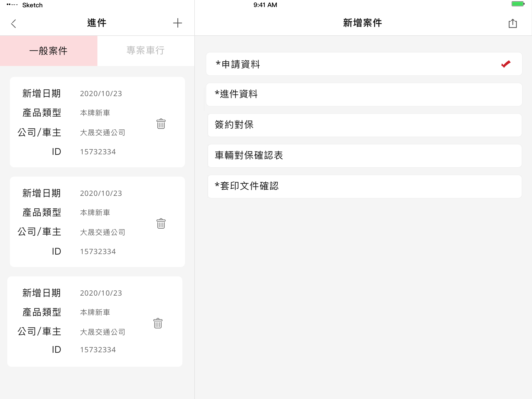
Task: Delete the first case card via trash icon
Action: pos(161,124)
